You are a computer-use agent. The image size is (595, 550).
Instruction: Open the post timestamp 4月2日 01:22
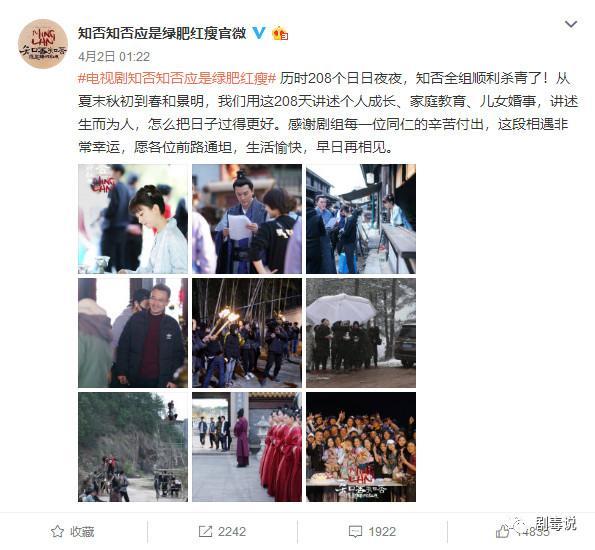tap(114, 57)
